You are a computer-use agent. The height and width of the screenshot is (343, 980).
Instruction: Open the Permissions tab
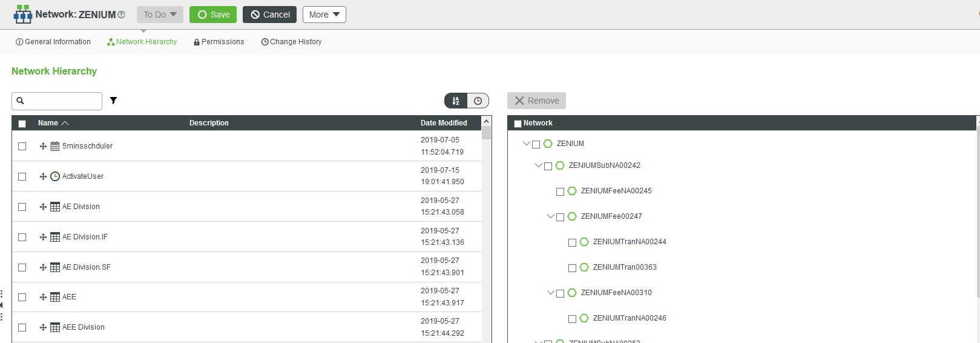[219, 42]
